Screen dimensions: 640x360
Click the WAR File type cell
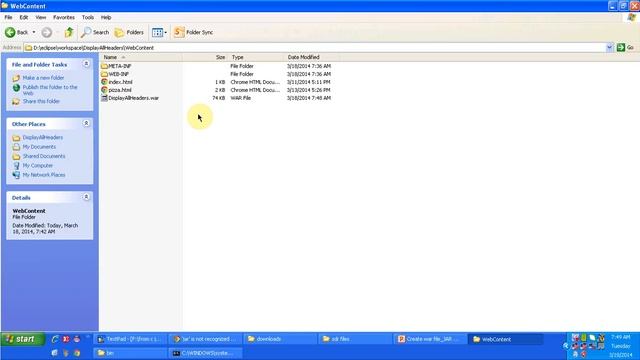pos(241,98)
